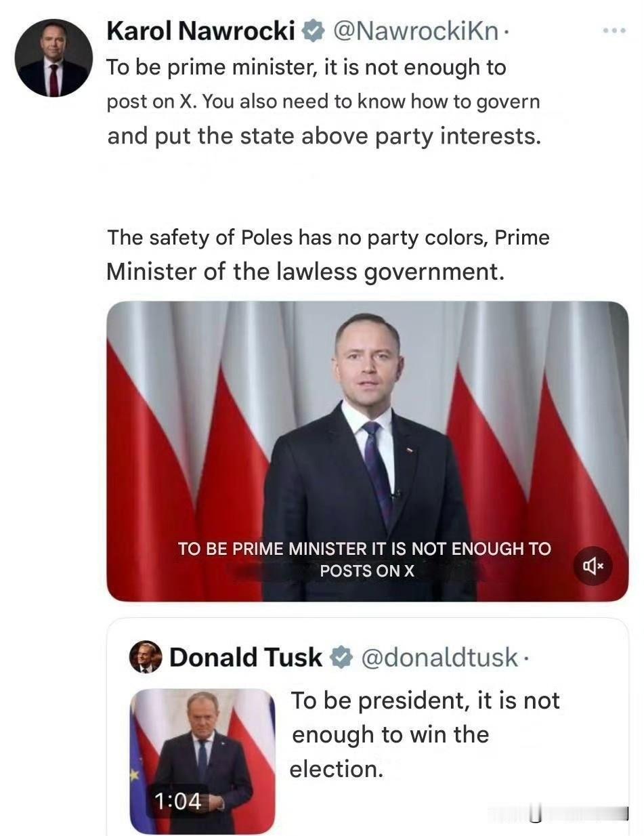
Task: Click Donald Tusk's blue verified badge
Action: click(341, 656)
